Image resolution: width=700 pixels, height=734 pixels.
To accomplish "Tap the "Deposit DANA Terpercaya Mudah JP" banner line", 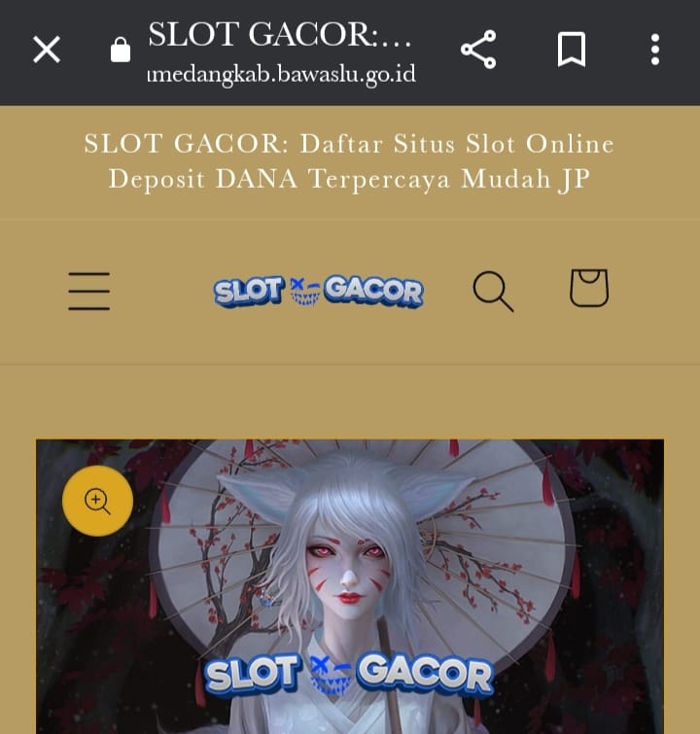I will click(x=349, y=179).
